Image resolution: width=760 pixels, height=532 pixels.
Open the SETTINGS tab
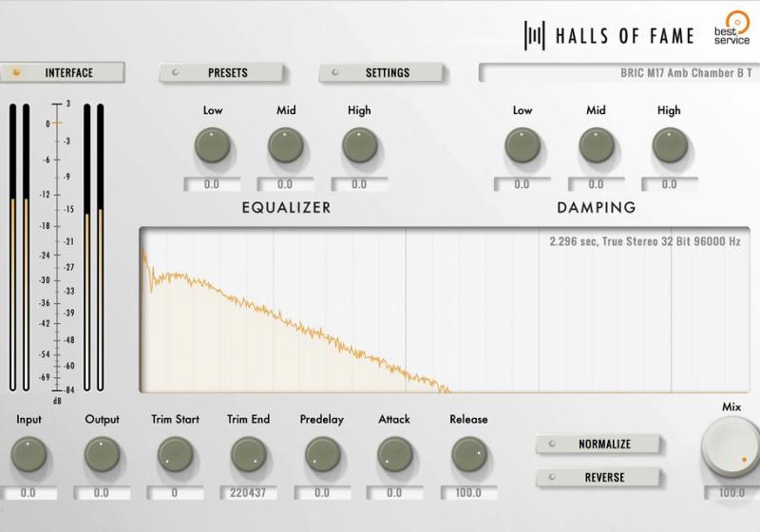pos(381,73)
